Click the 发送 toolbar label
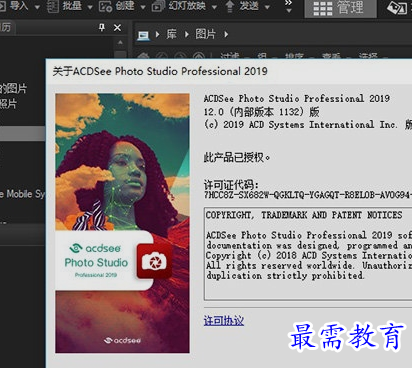This screenshot has height=368, width=412. tap(249, 6)
